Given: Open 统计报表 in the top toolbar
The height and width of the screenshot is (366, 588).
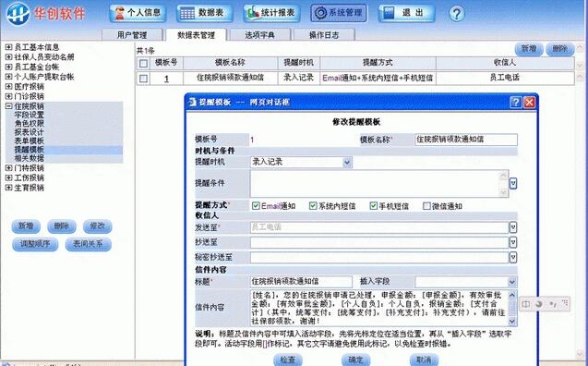Looking at the screenshot, I should 272,13.
